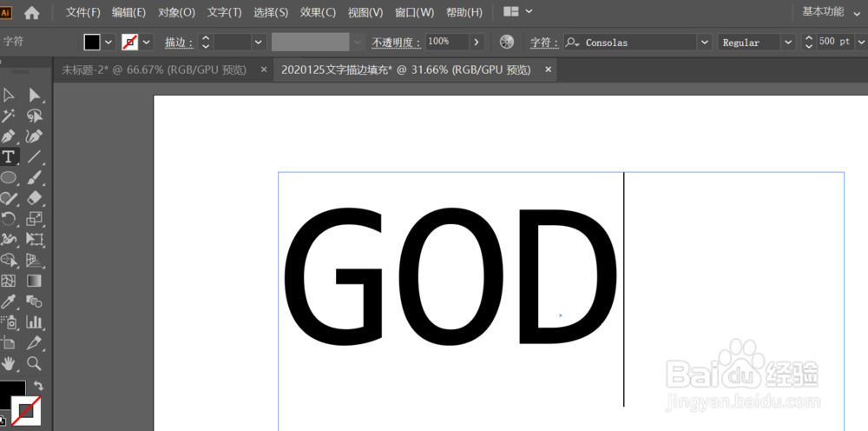Click the stroke box in the tools panel
Screen dimensions: 868x431
(x=25, y=411)
